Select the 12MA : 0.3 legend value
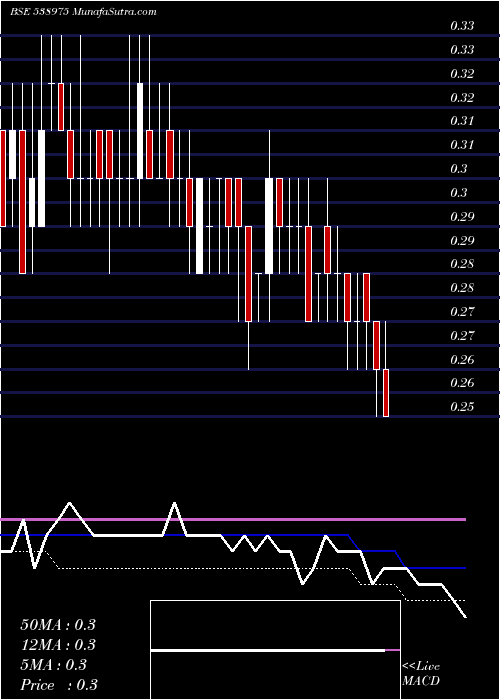Screen dimensions: 500x700 [x=58, y=644]
